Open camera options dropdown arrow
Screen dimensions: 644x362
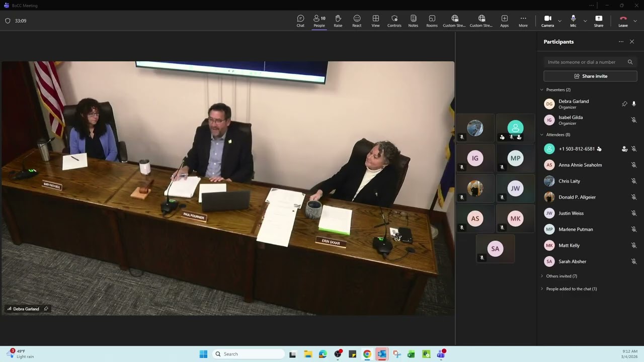pyautogui.click(x=559, y=21)
